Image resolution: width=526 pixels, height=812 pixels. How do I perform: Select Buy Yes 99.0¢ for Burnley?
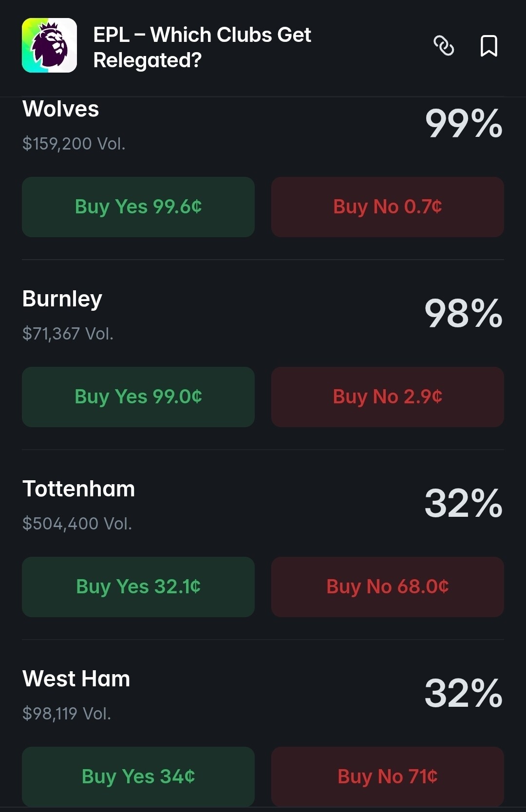pyautogui.click(x=138, y=397)
